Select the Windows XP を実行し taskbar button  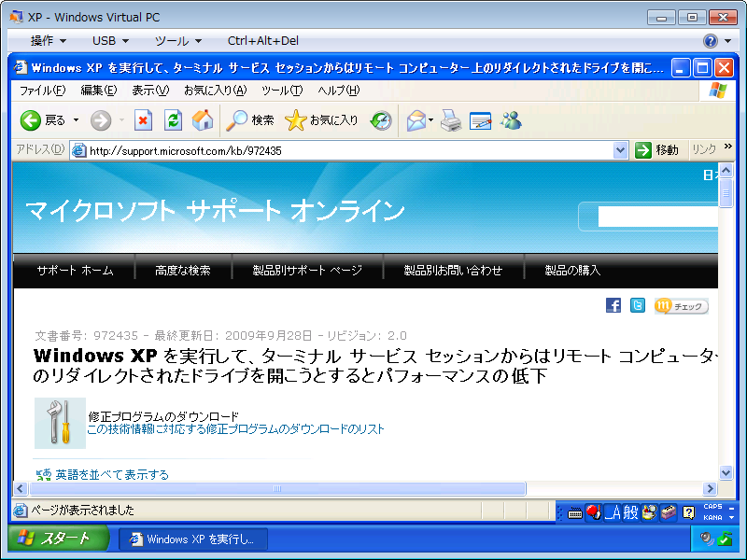193,539
